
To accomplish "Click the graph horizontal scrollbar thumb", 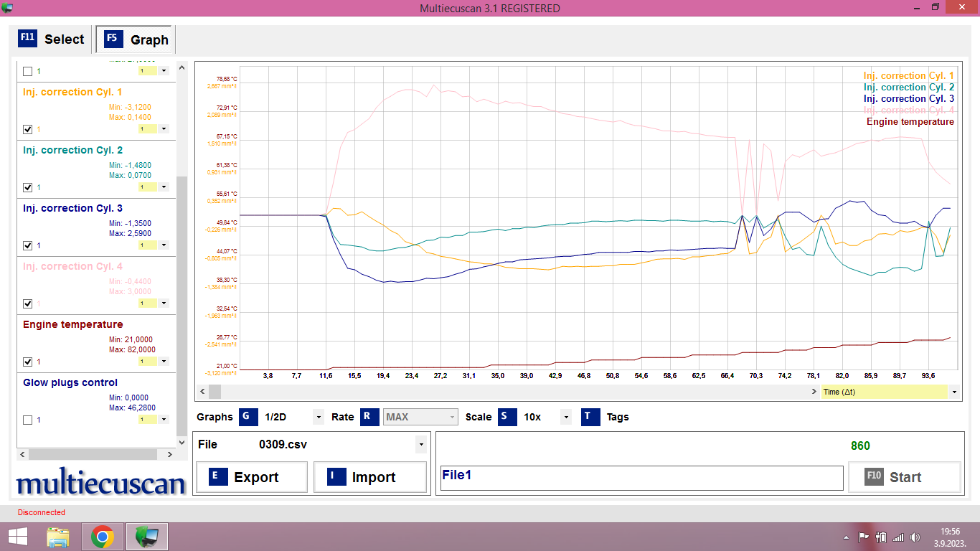I will point(215,392).
